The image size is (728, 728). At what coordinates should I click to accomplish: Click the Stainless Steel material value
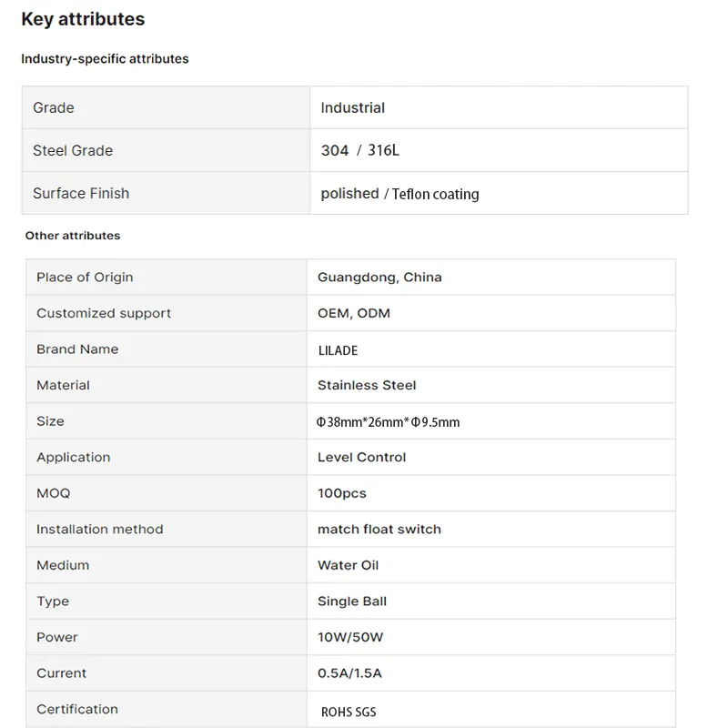point(367,385)
